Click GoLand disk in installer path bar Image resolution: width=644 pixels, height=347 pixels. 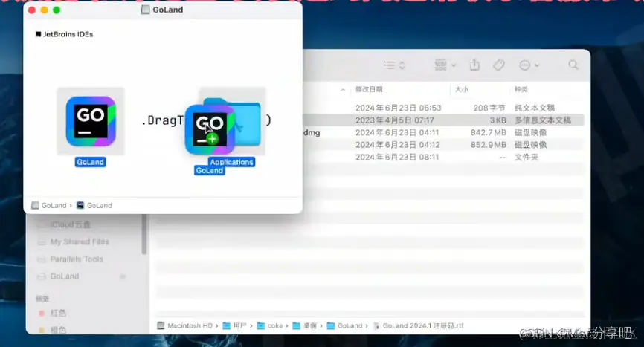49,205
